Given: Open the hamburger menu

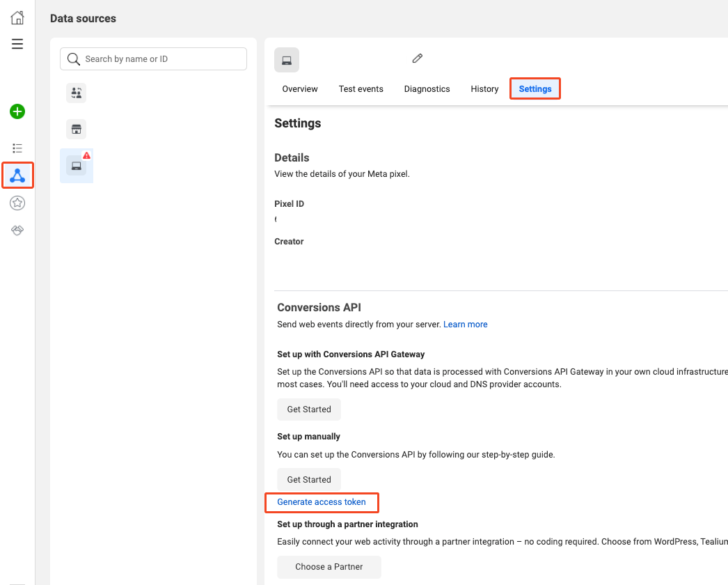Looking at the screenshot, I should 17,44.
